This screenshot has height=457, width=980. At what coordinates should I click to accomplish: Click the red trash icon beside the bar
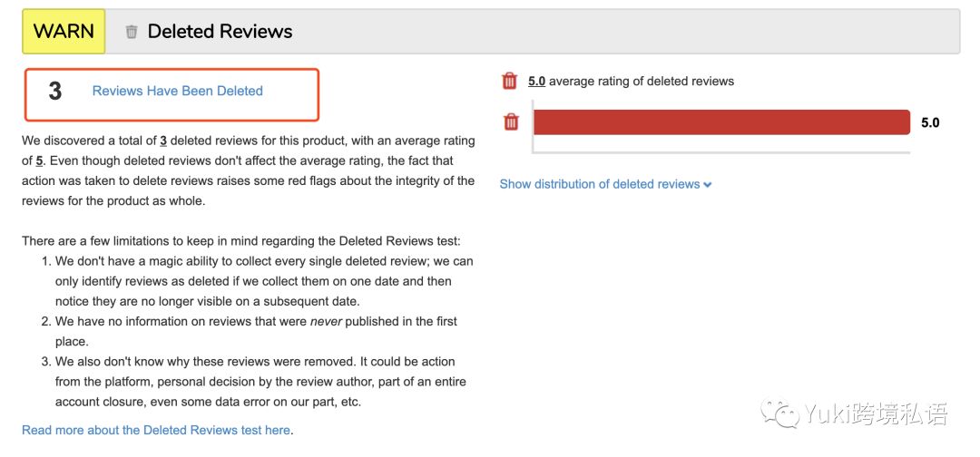511,122
